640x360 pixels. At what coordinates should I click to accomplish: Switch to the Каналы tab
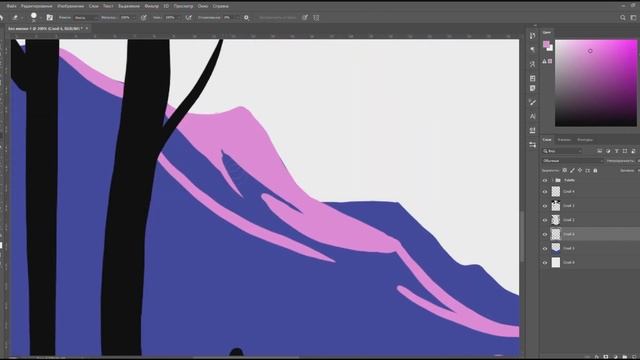tap(564, 140)
